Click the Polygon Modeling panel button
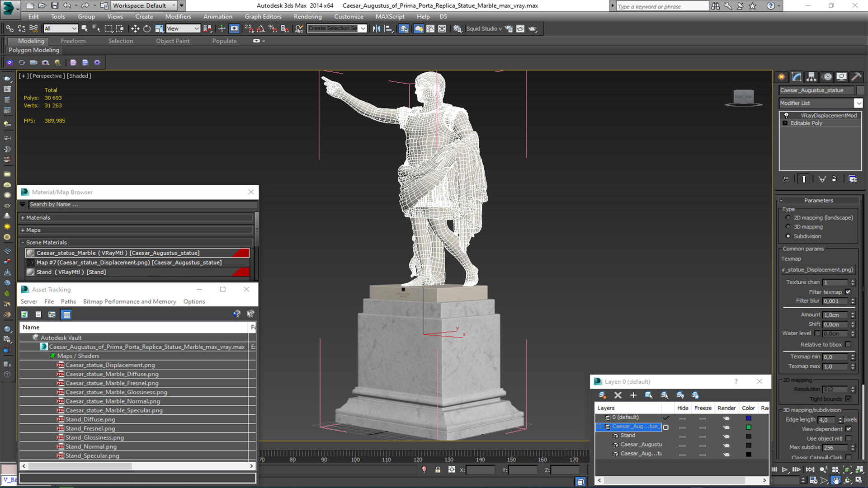Screen dimensions: 868x488 pos(34,50)
